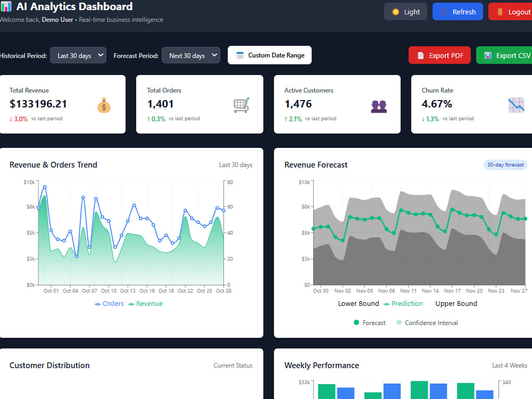Click the 4.67% churn rate value

point(437,104)
